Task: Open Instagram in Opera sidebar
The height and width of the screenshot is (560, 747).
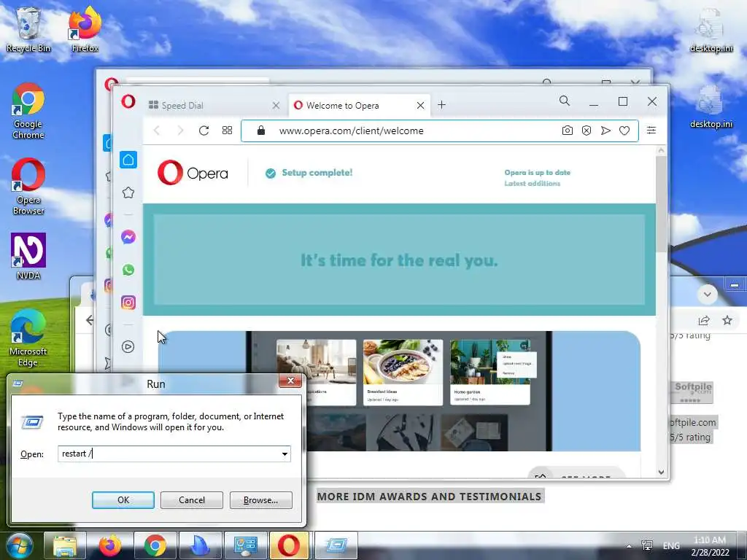Action: tap(128, 303)
